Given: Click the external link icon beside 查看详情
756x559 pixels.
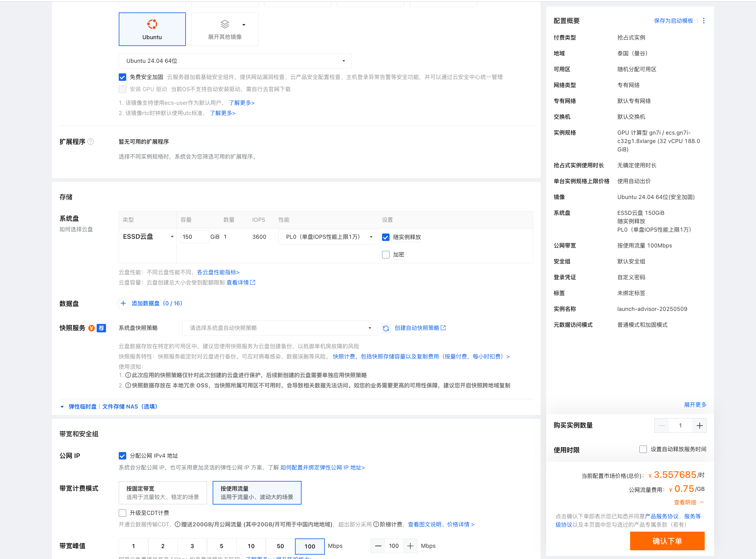Looking at the screenshot, I should click(253, 282).
